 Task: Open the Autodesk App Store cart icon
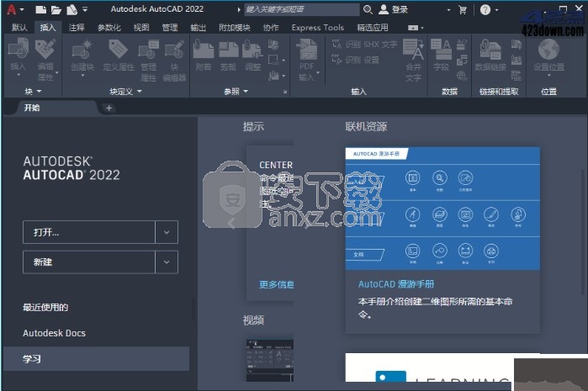(x=463, y=10)
